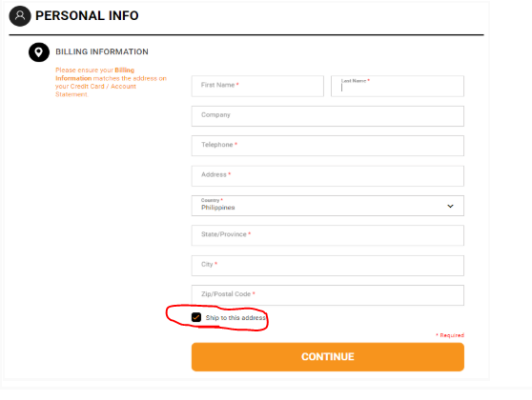Focus the Zip/Postal Code field
The height and width of the screenshot is (400, 532).
click(x=328, y=295)
